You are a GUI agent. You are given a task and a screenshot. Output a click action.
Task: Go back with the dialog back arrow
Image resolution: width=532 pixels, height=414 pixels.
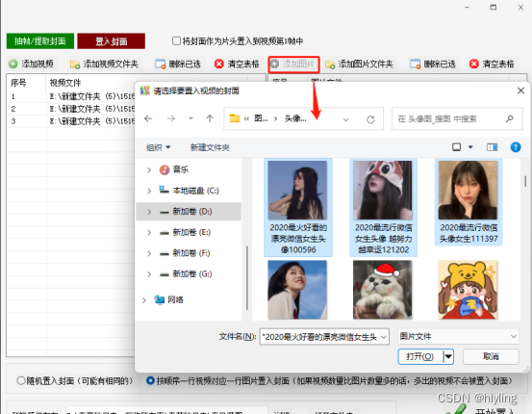point(148,118)
